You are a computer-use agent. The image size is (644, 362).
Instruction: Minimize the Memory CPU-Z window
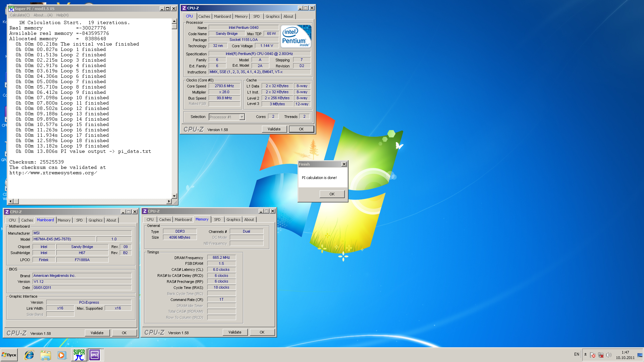click(261, 211)
